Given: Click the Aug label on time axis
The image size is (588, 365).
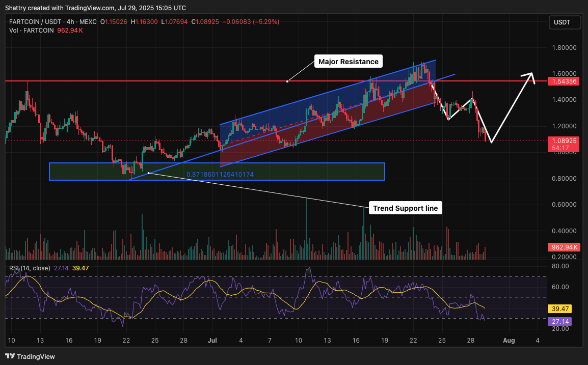Looking at the screenshot, I should [x=507, y=340].
